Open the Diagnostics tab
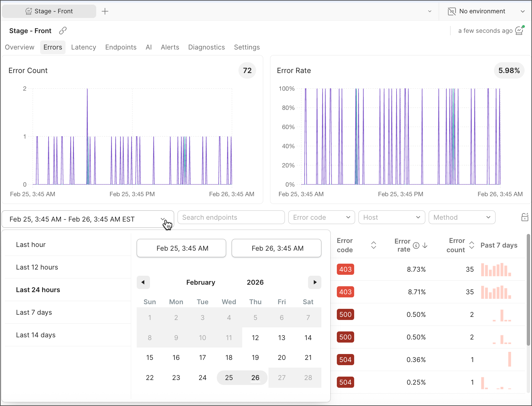 [x=206, y=47]
